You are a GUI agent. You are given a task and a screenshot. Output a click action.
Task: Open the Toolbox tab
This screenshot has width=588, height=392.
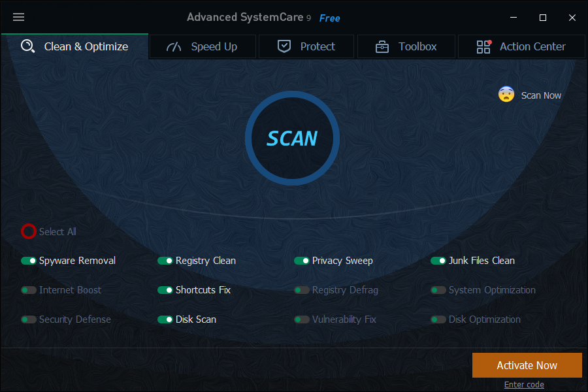coord(406,46)
